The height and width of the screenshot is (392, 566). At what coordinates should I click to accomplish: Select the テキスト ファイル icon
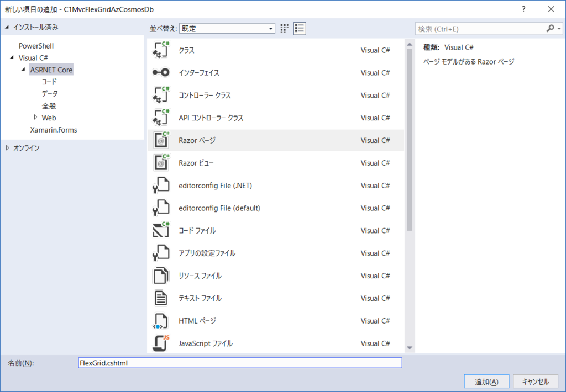(161, 298)
